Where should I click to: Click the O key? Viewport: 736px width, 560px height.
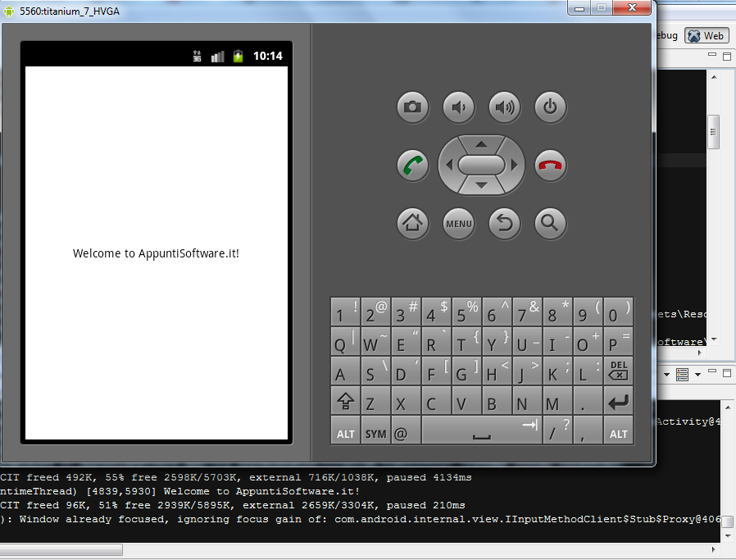588,341
